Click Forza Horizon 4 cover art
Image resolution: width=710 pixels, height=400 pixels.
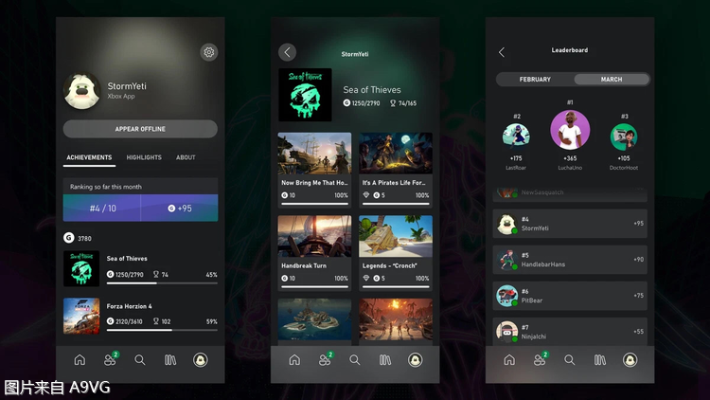(x=82, y=316)
